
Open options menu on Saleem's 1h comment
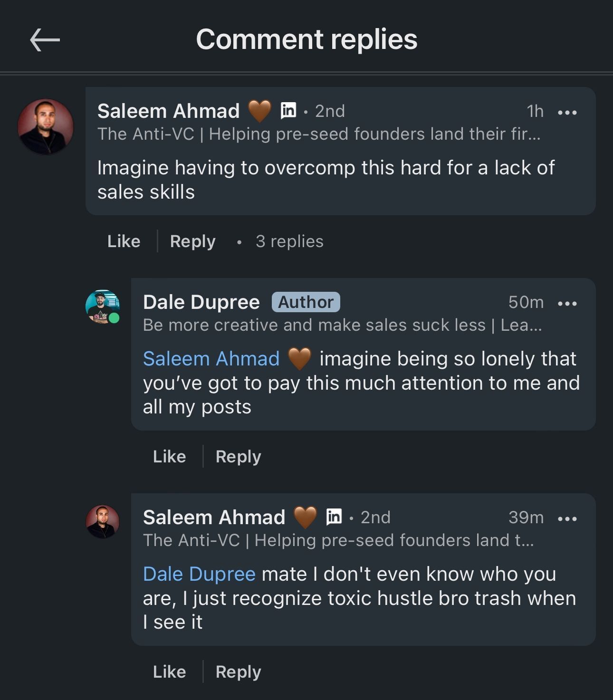[567, 112]
